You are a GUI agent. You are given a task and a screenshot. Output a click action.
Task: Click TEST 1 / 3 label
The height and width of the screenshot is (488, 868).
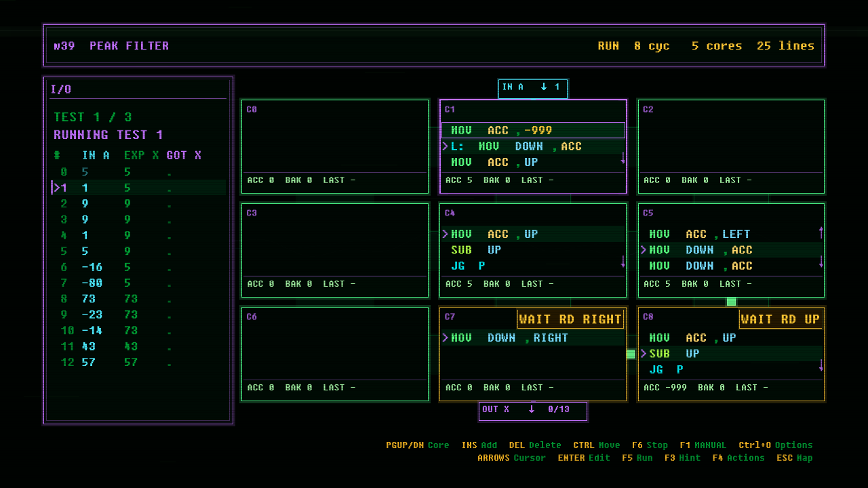tap(93, 117)
